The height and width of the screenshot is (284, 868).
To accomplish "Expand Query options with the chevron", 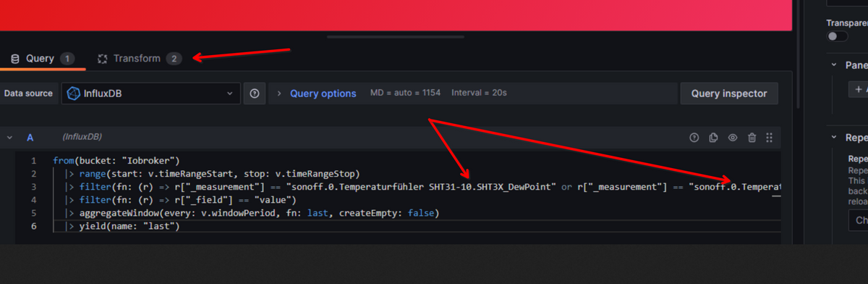I will tap(279, 93).
